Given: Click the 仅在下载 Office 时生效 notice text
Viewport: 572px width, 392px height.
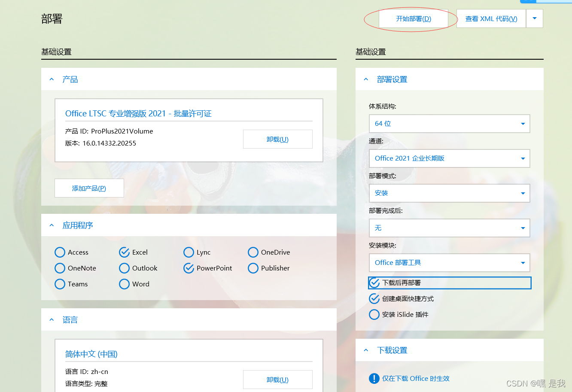Looking at the screenshot, I should [416, 379].
